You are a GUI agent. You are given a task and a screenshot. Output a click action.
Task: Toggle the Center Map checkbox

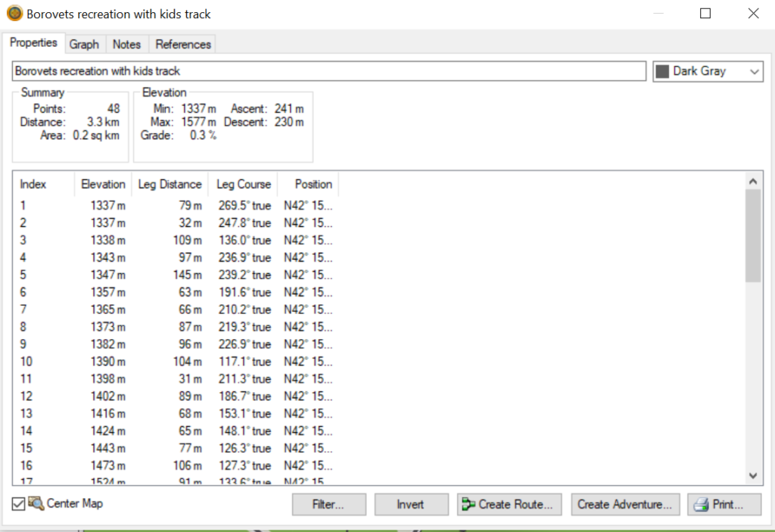(x=19, y=504)
